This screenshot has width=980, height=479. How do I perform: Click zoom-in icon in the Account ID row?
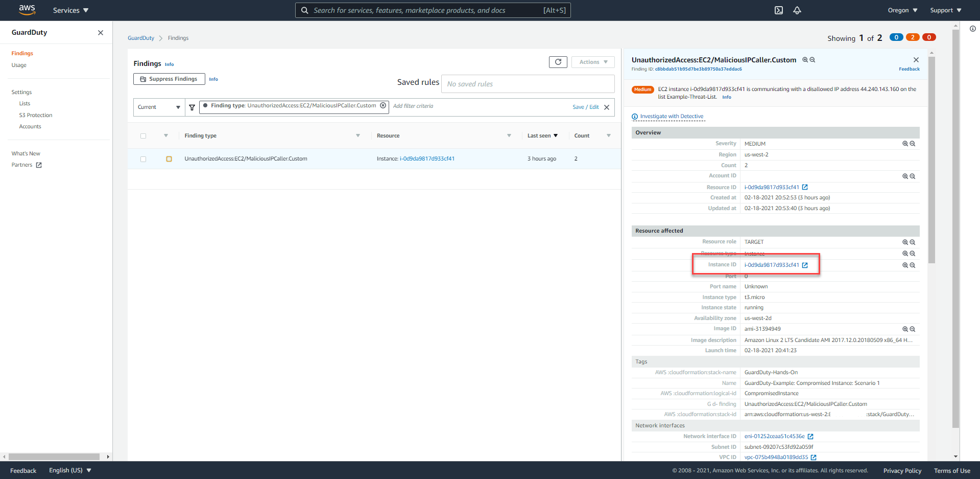pos(905,176)
